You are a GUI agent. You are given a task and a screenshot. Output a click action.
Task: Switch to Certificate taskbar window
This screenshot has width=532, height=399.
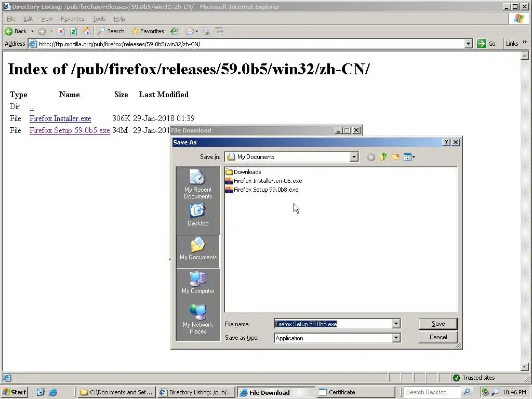[x=356, y=392]
